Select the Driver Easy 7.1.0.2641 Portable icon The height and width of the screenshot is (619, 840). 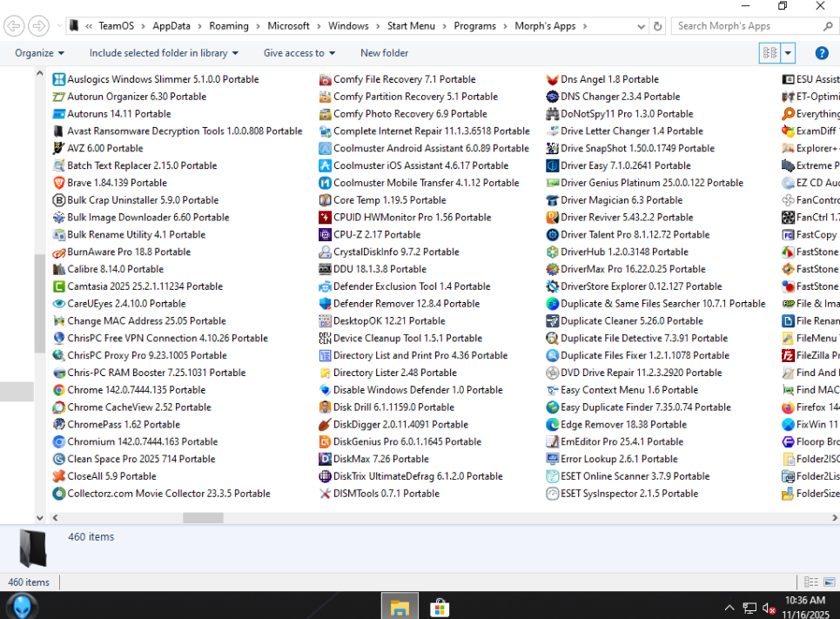[553, 165]
